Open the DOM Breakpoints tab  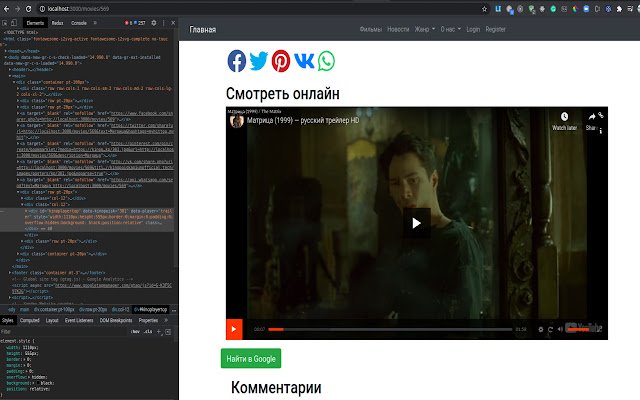(116, 320)
